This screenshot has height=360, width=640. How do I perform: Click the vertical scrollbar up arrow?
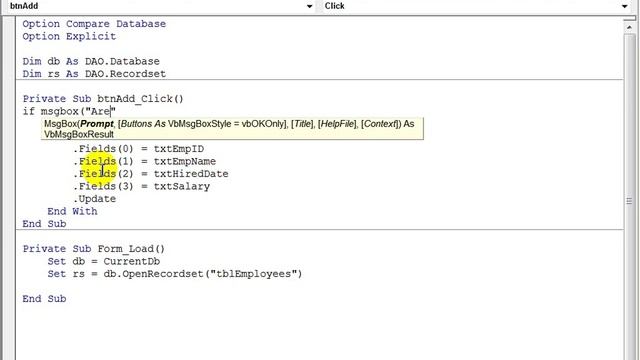point(629,27)
